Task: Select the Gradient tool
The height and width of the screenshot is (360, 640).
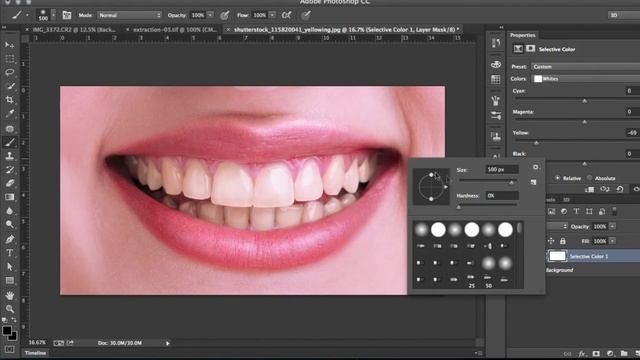Action: pos(10,198)
